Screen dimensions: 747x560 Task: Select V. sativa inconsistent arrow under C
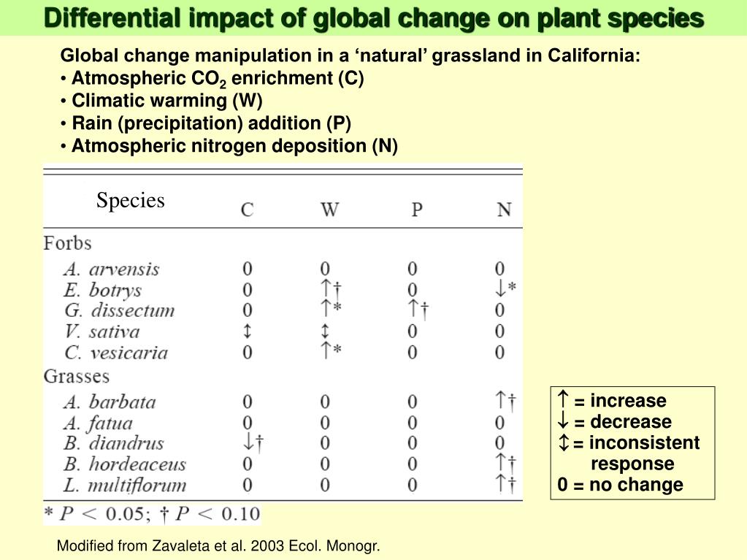click(x=248, y=331)
